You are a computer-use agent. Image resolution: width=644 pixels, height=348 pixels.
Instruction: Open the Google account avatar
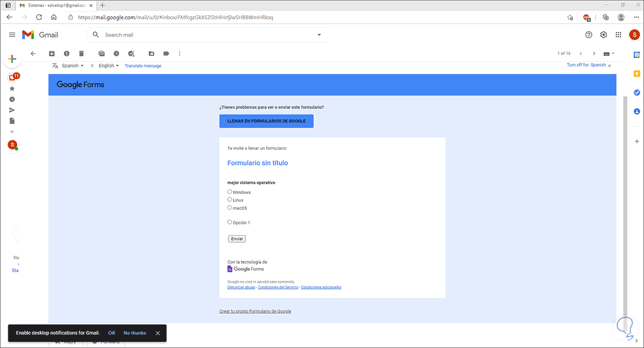tap(634, 34)
